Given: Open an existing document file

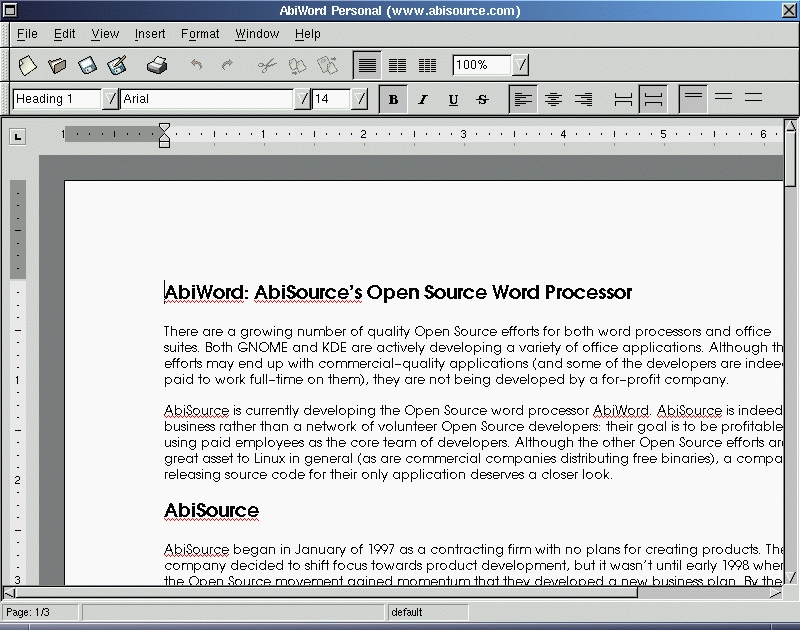Looking at the screenshot, I should [x=58, y=64].
